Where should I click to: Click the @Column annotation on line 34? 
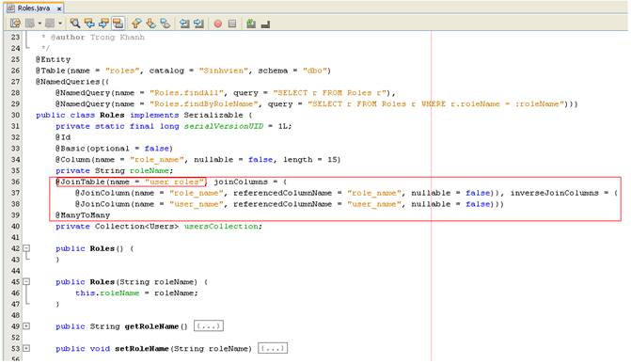pos(72,160)
